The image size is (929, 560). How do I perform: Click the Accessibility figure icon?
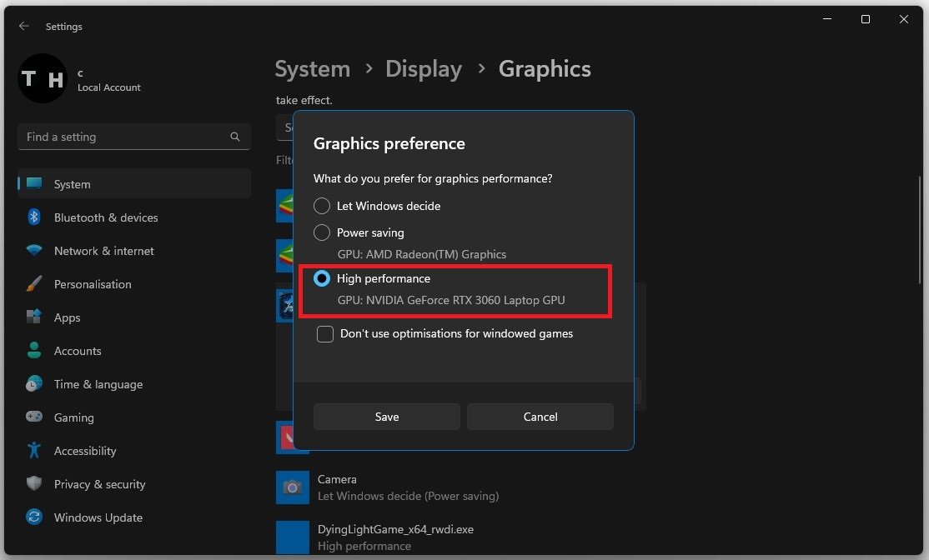[33, 451]
